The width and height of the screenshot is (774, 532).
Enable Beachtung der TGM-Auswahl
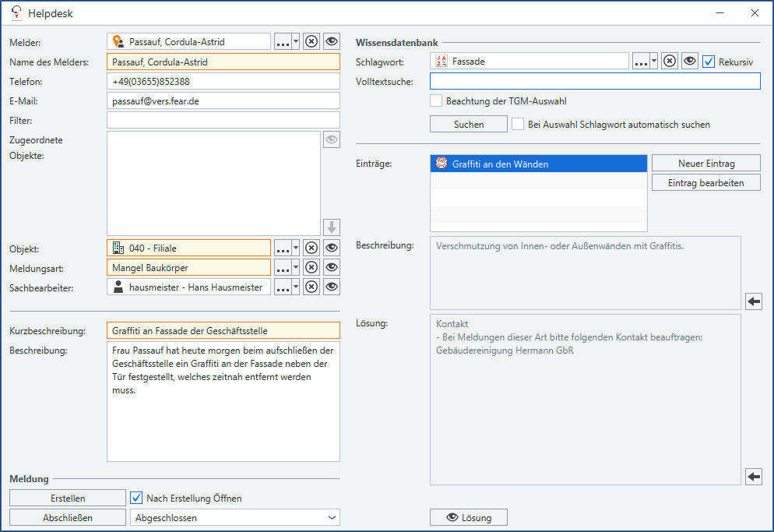[x=437, y=100]
